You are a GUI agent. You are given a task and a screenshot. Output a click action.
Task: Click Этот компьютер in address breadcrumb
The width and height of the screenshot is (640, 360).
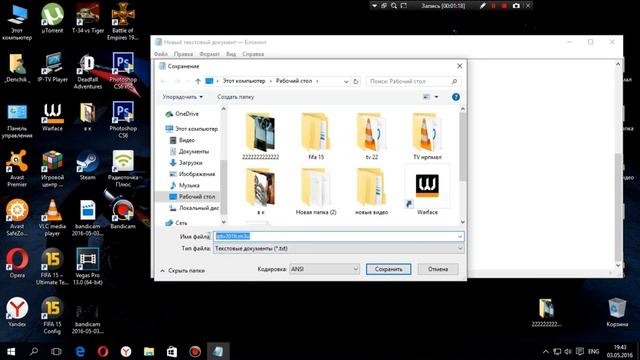(x=244, y=81)
